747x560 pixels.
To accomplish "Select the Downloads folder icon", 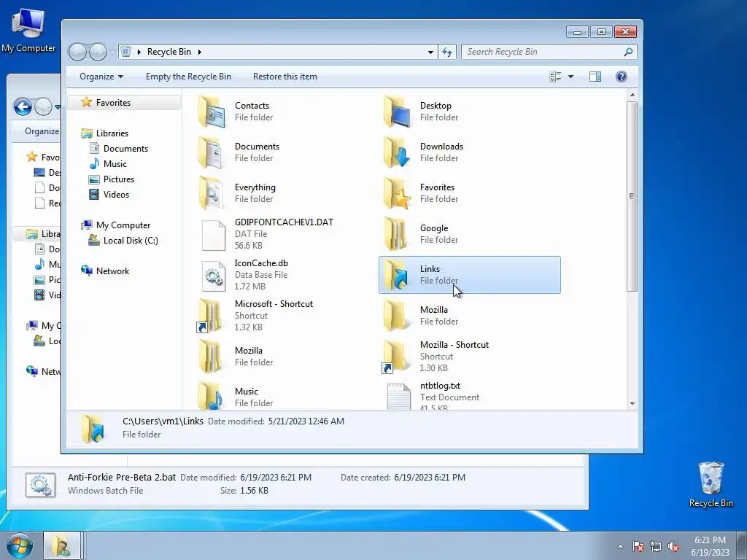I will coord(396,152).
